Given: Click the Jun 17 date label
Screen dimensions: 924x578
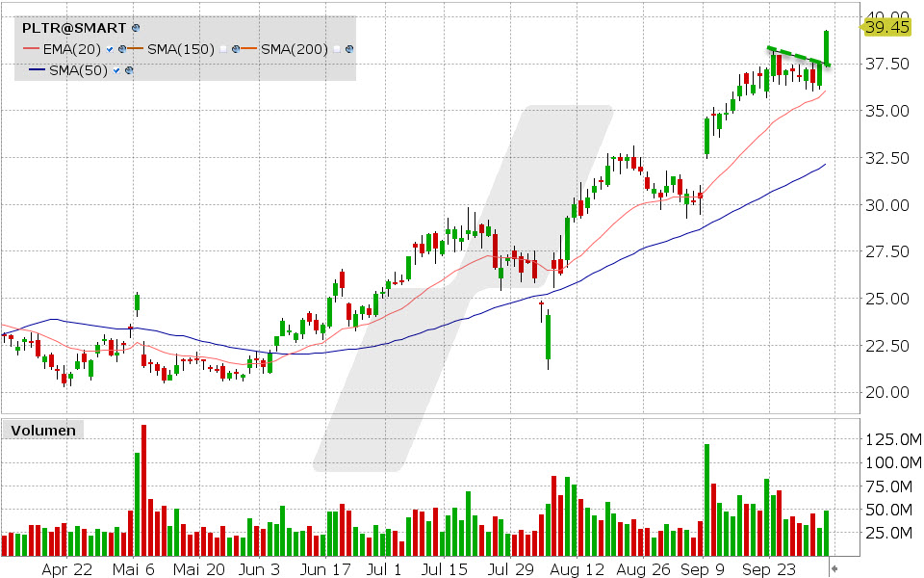Looking at the screenshot, I should pos(324,569).
